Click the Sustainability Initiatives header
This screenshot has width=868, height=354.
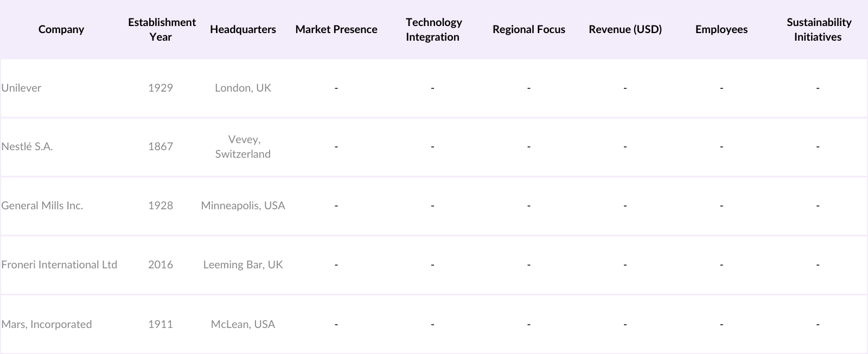click(818, 29)
